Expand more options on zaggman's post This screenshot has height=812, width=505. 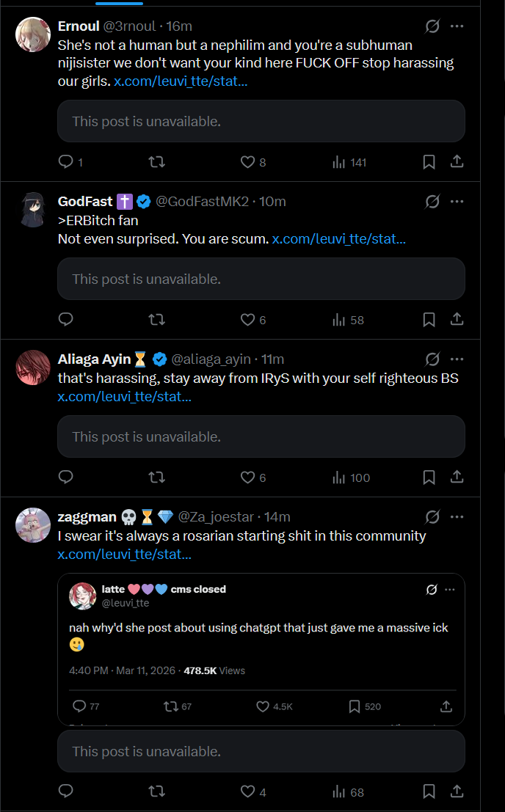(x=457, y=517)
